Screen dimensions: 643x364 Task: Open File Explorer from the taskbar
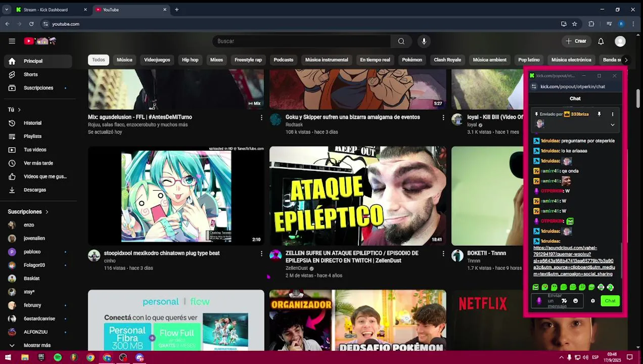click(25, 357)
